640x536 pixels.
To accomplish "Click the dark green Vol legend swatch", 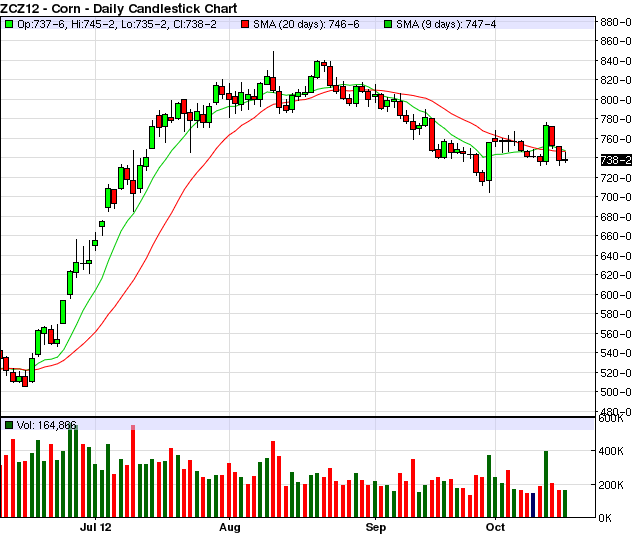I will (x=9, y=425).
